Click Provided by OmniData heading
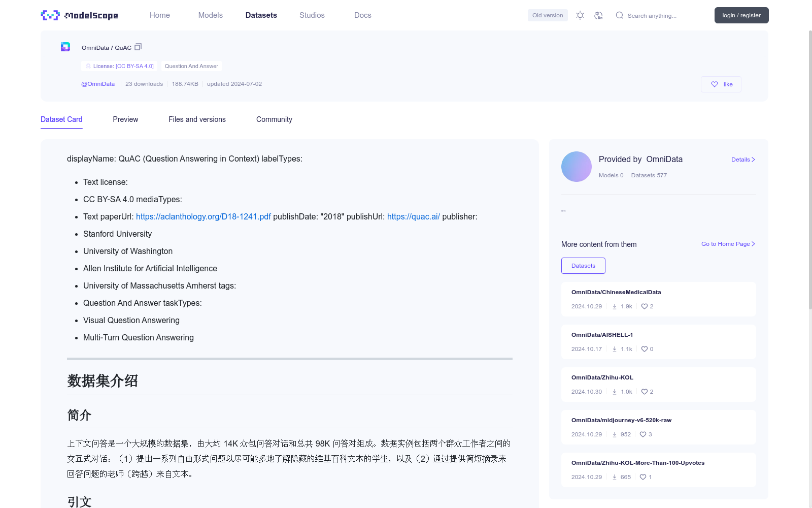 (640, 159)
